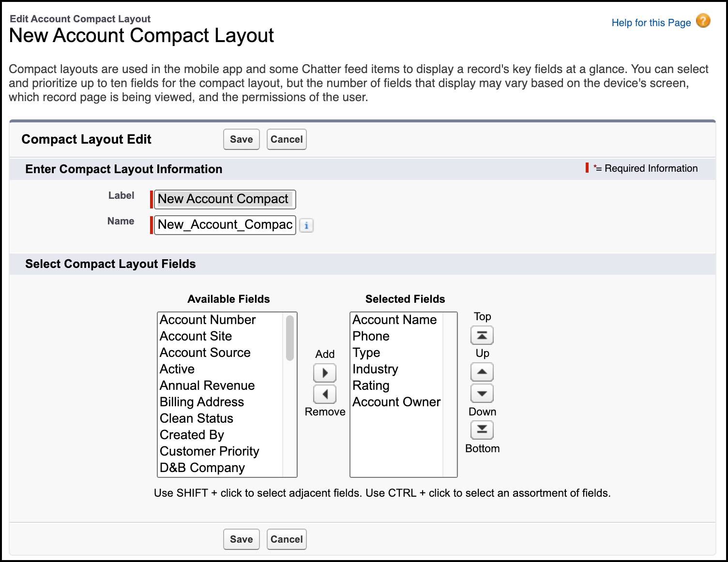Select D&B Company in Available Fields

220,468
